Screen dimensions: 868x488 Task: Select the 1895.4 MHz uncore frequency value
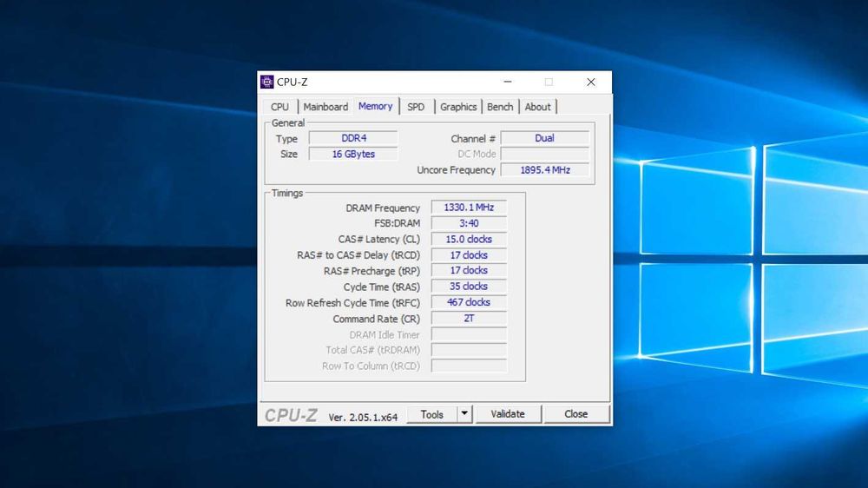[x=545, y=170]
